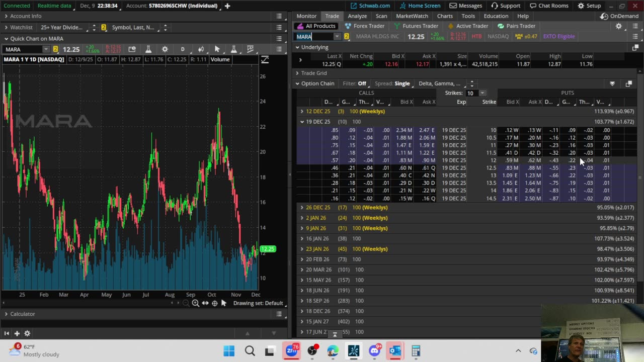Open OnDemand mode
This screenshot has height=362, width=644.
coord(619,16)
